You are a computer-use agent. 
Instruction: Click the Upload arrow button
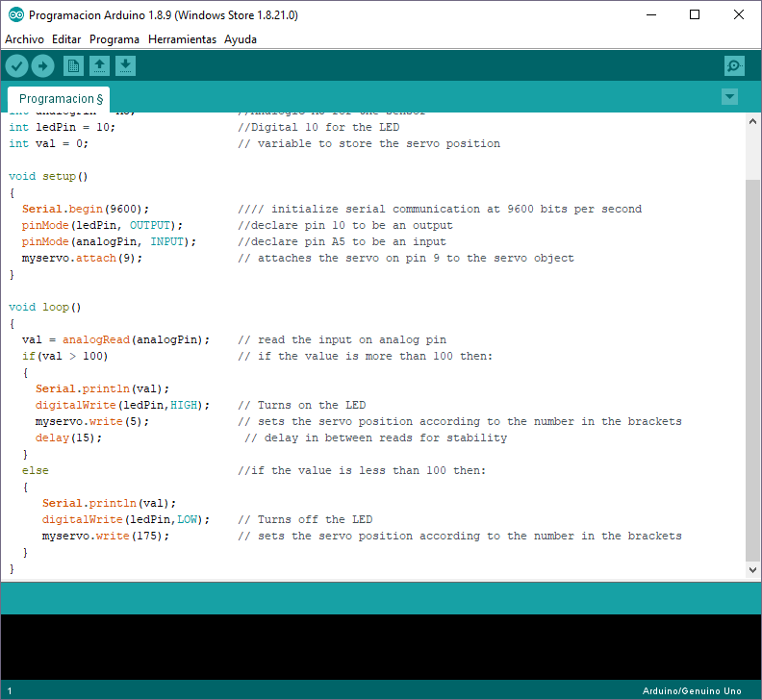point(42,65)
